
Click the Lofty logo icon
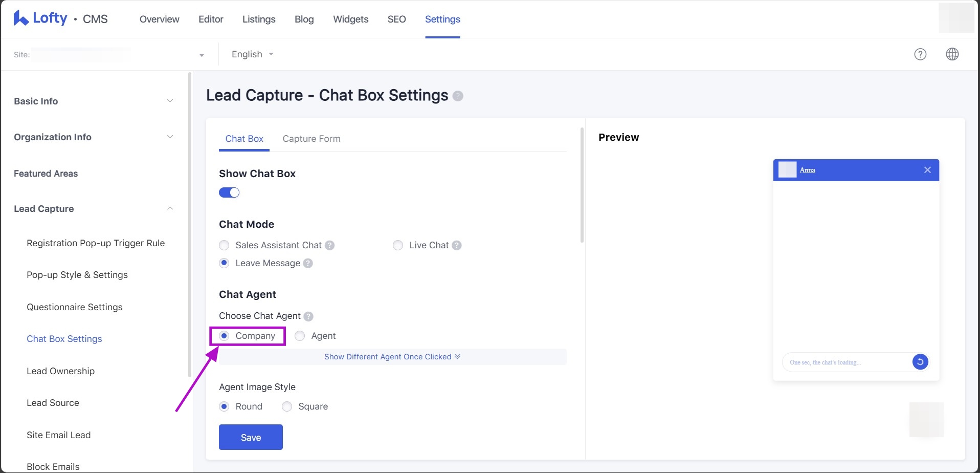coord(21,18)
